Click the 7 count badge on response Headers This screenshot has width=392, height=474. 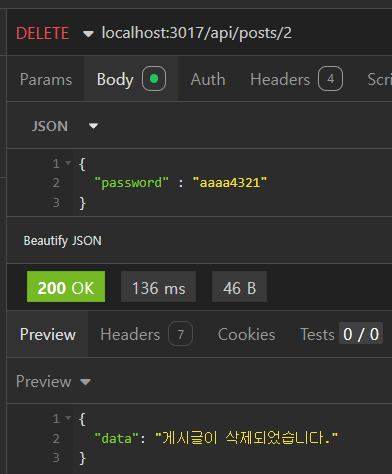tap(180, 334)
